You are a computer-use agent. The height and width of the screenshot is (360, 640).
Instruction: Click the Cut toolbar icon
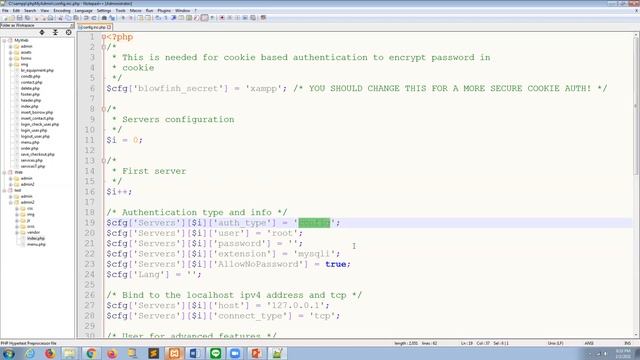[x=60, y=18]
